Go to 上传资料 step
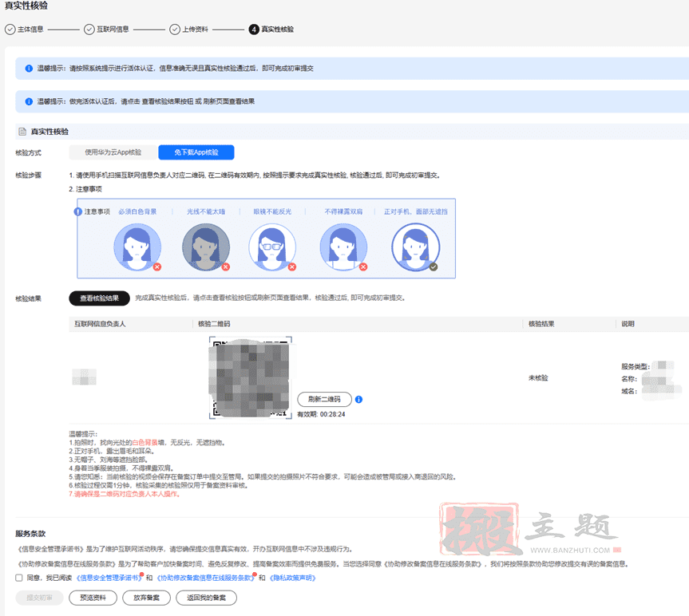 tap(195, 30)
